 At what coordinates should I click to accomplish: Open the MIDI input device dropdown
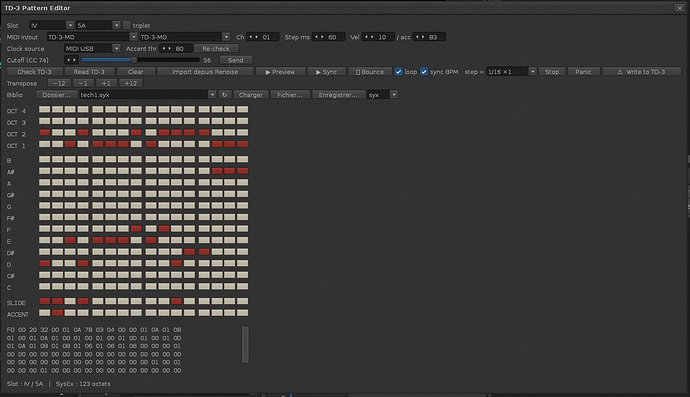92,37
